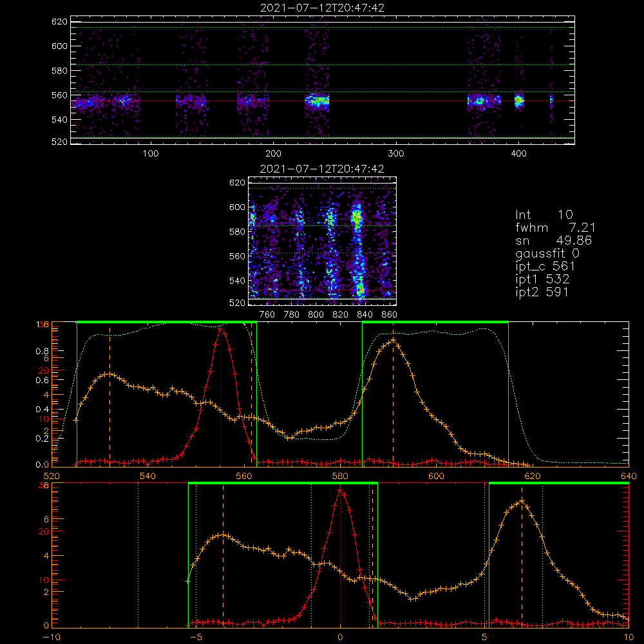Viewport: 644px width, 644px height.
Task: Select the 'Int 10' readout line
Action: [x=544, y=214]
